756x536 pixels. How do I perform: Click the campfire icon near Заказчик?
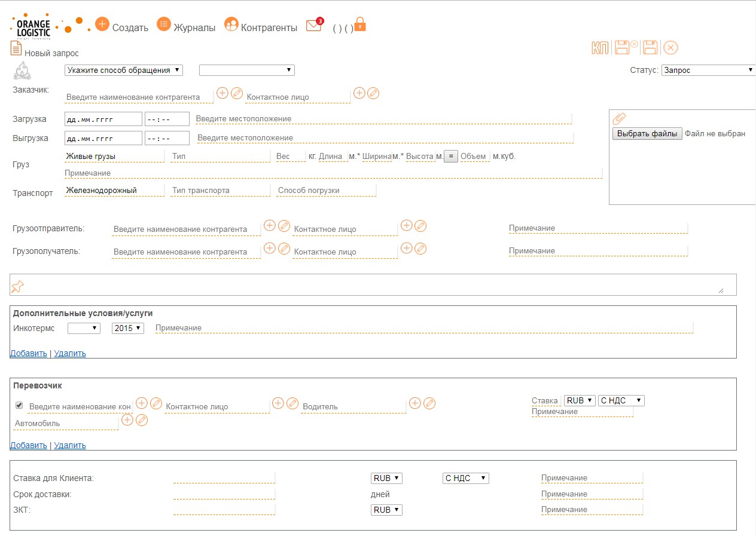coord(21,71)
